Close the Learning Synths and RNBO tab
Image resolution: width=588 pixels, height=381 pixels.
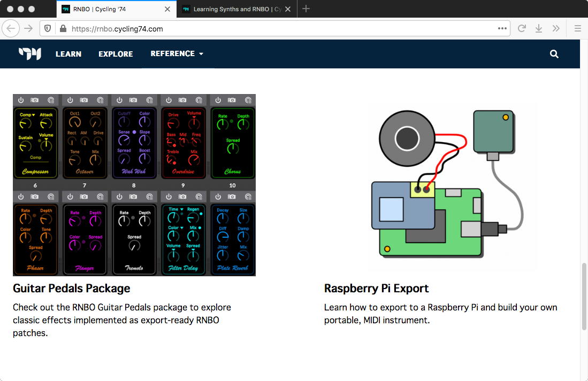coord(288,9)
